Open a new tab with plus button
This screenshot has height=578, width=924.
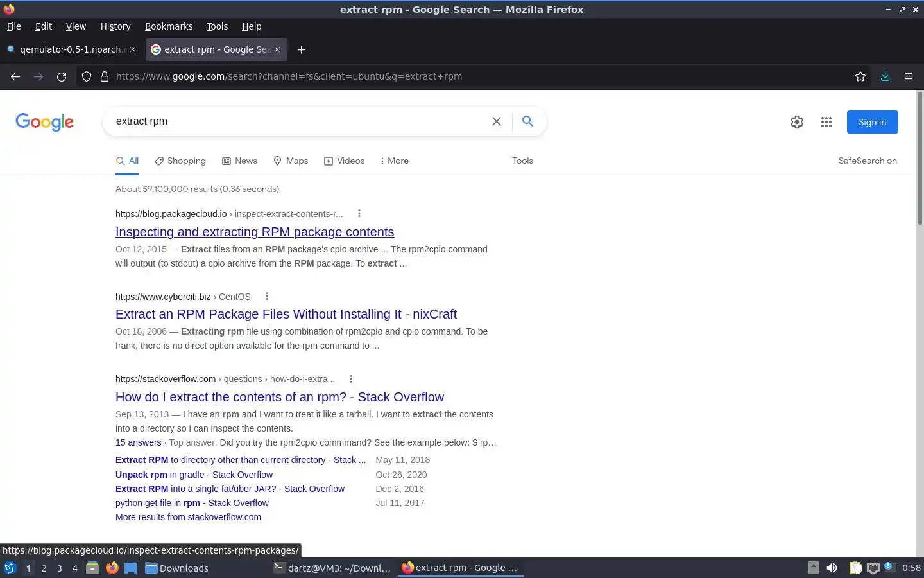301,49
